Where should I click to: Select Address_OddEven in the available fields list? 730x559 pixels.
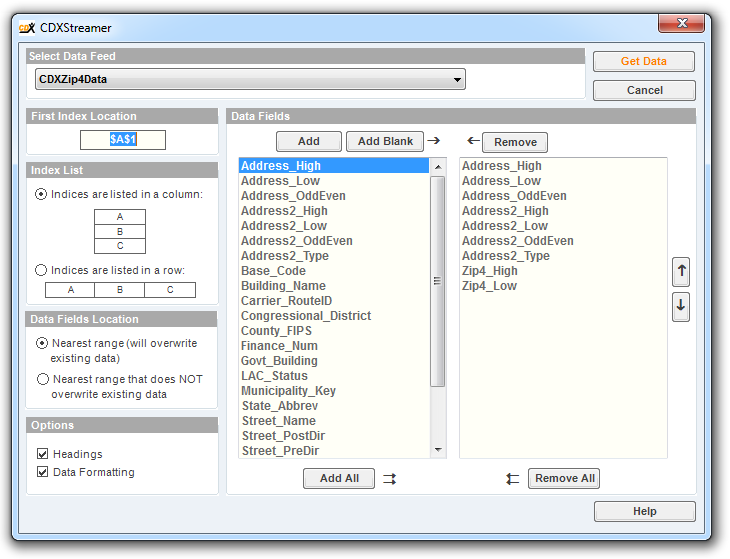(x=333, y=195)
